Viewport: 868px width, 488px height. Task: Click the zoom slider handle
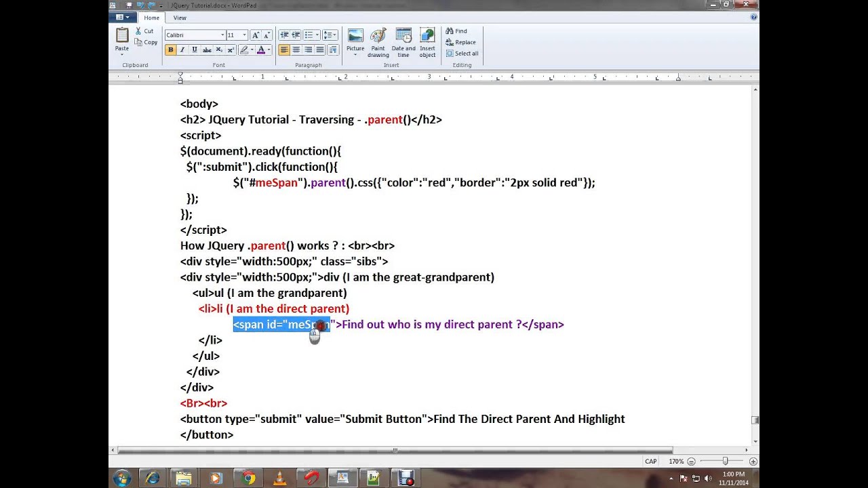pos(724,461)
